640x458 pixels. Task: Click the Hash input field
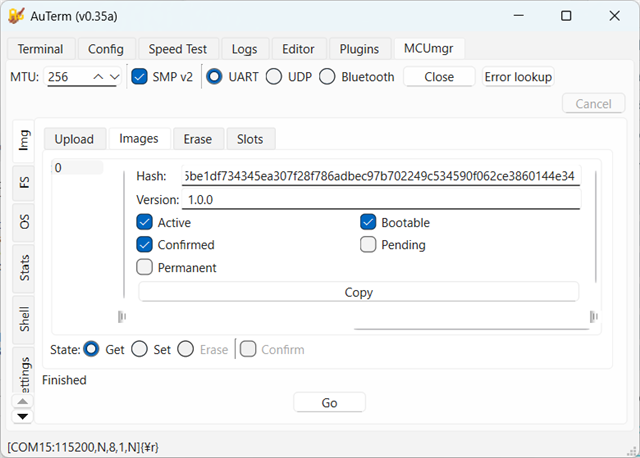(381, 176)
